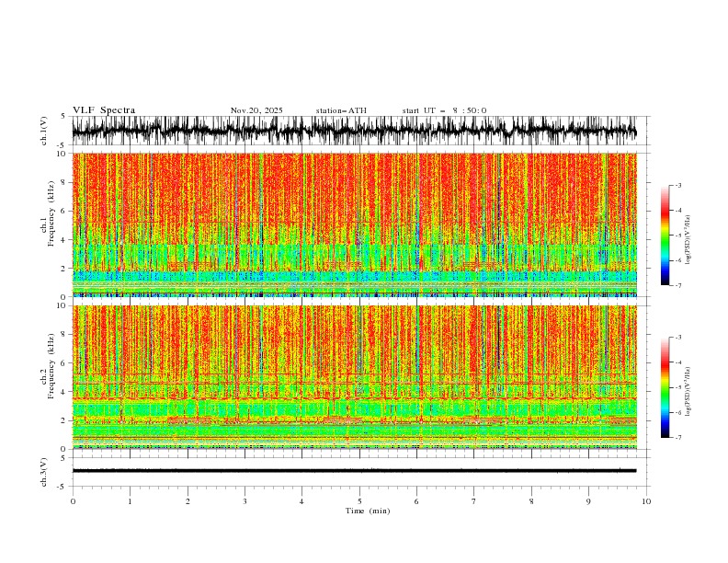The width and height of the screenshot is (728, 563).
Task: Click the ch.1 voltage waveform trace
Action: click(x=354, y=131)
